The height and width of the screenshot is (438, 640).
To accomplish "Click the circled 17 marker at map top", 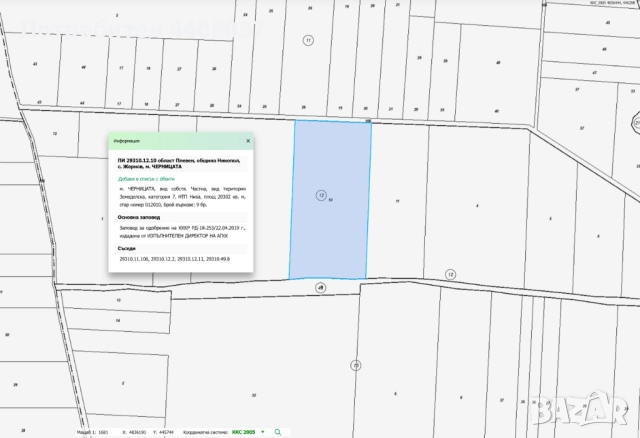I will pos(308,41).
